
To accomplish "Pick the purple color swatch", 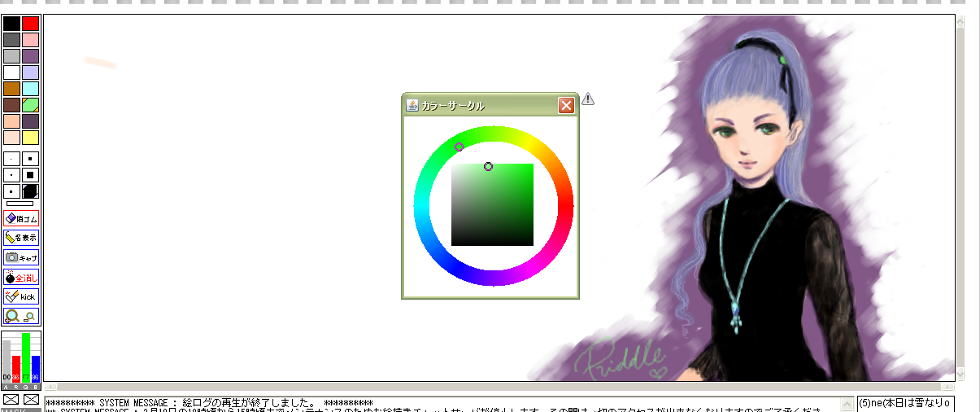I will click(30, 56).
